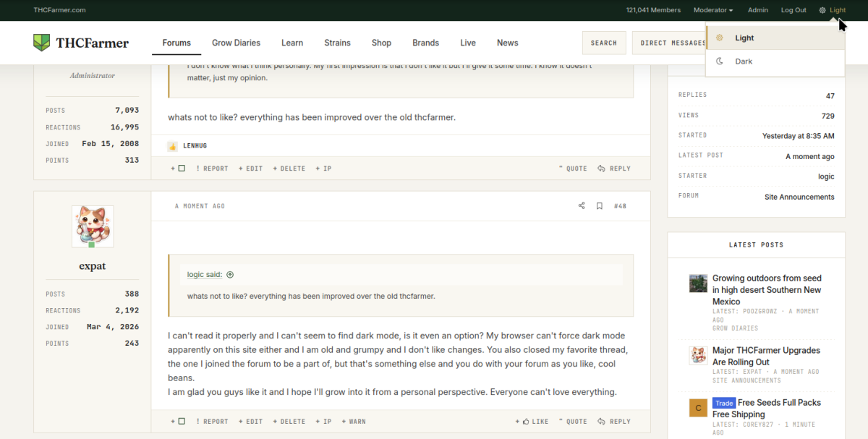Quote the administrator's post
The width and height of the screenshot is (868, 439).
pos(573,169)
